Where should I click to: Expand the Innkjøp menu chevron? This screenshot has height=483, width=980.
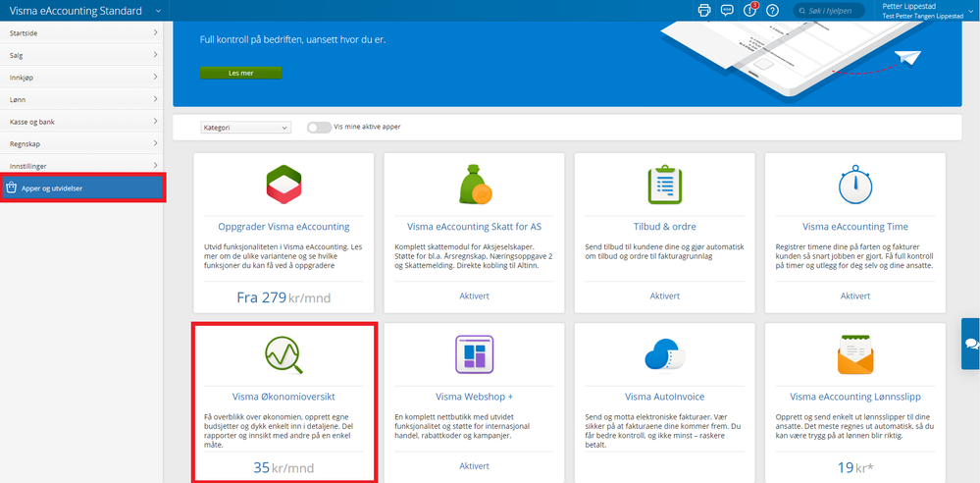tap(155, 77)
